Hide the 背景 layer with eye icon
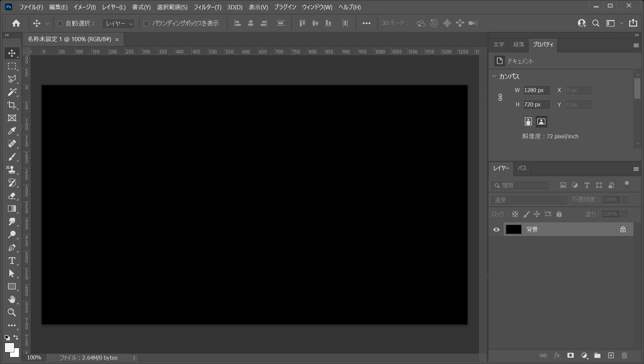 click(496, 229)
